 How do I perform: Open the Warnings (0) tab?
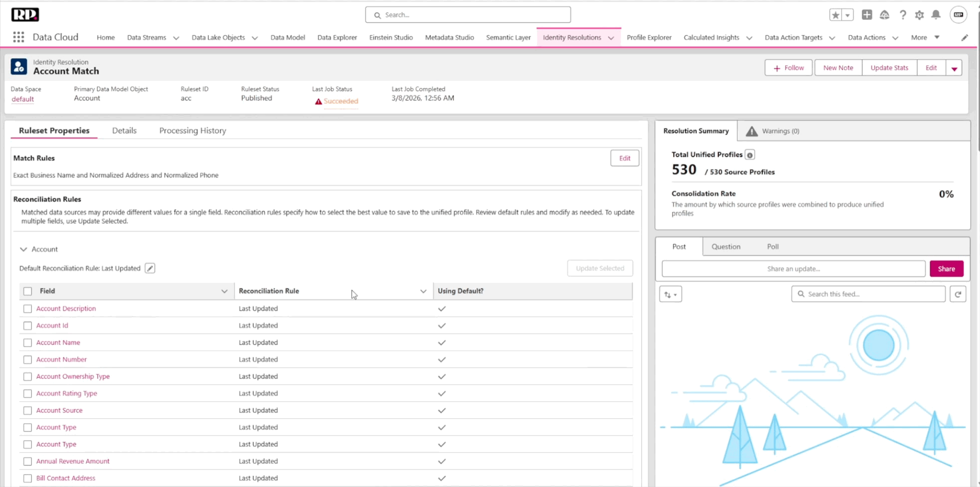(772, 131)
